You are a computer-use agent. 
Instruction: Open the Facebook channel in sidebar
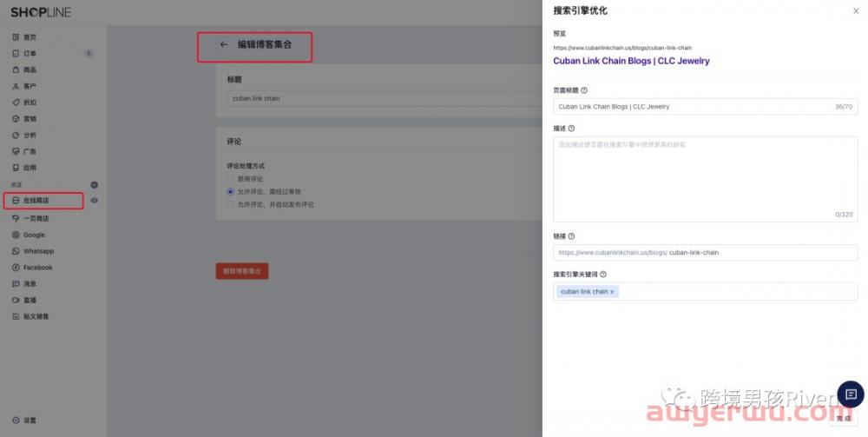(x=37, y=268)
